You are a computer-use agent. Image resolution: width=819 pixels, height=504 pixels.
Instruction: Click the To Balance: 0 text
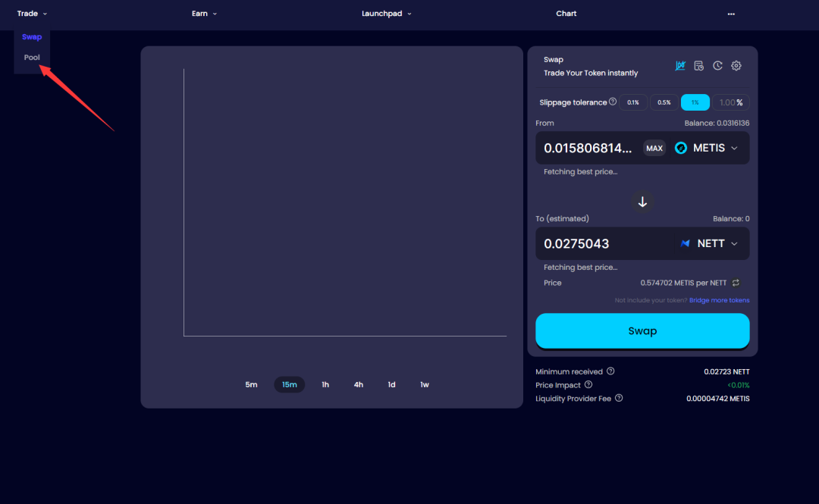(x=731, y=219)
